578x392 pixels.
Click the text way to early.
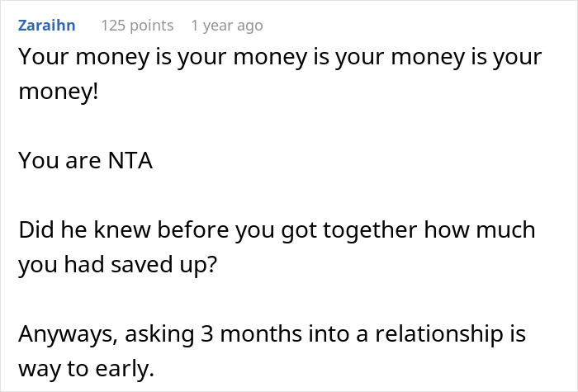coord(86,369)
